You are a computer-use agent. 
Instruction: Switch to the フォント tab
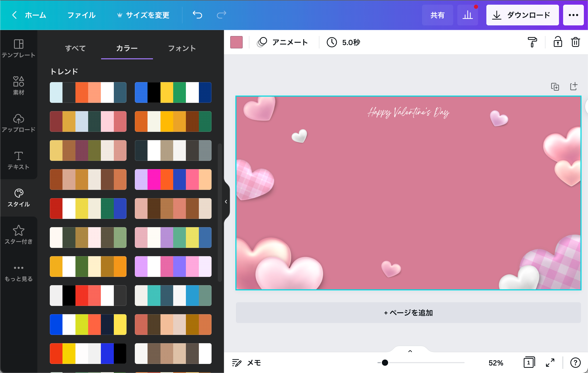pyautogui.click(x=182, y=48)
